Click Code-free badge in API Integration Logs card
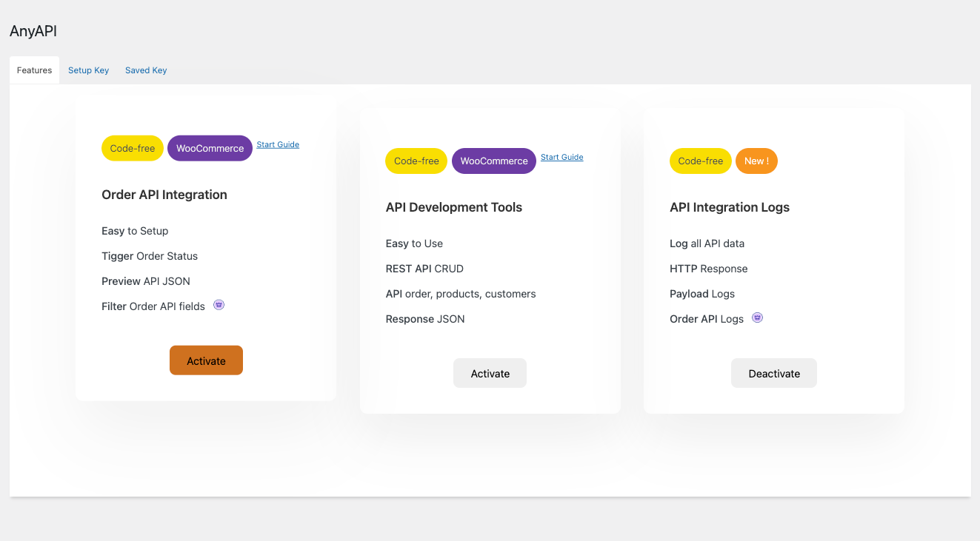The width and height of the screenshot is (980, 541). (700, 161)
